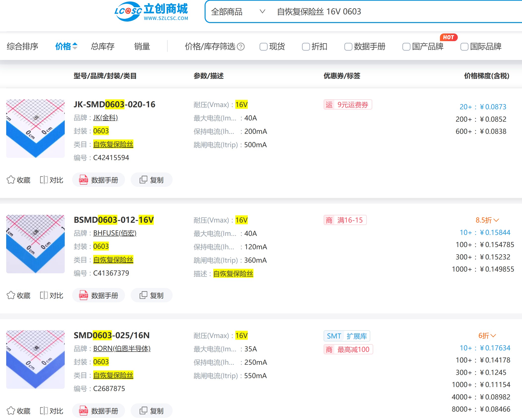Viewport: 522px width, 420px height.
Task: Toggle the 价格 sort direction arrows
Action: point(75,46)
